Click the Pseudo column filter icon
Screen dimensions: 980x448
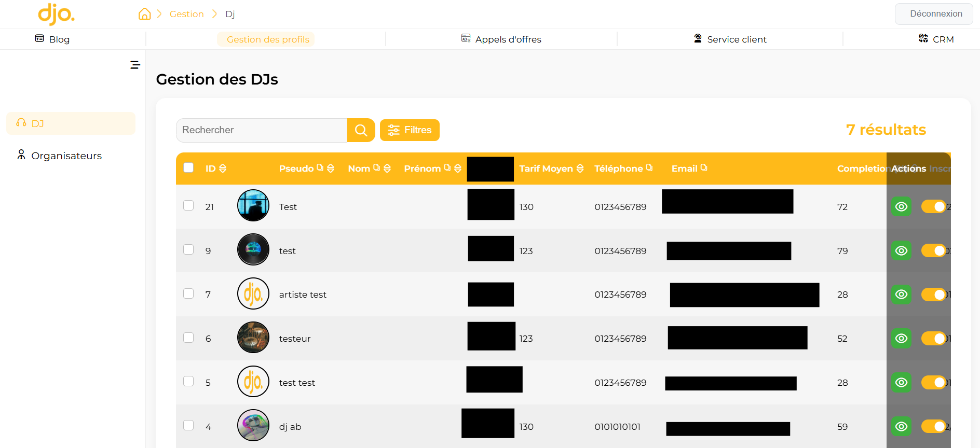[320, 168]
